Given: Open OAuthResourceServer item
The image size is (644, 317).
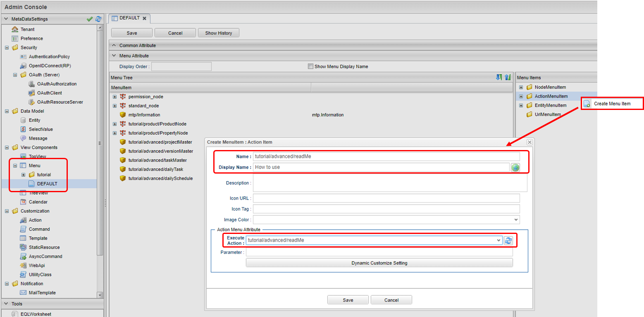Looking at the screenshot, I should point(60,102).
